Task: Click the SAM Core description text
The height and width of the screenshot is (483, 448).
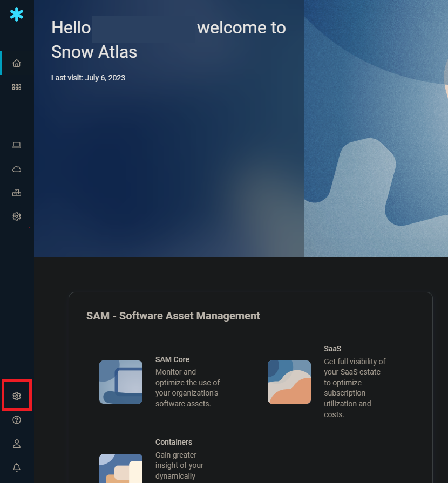Action: (187, 388)
